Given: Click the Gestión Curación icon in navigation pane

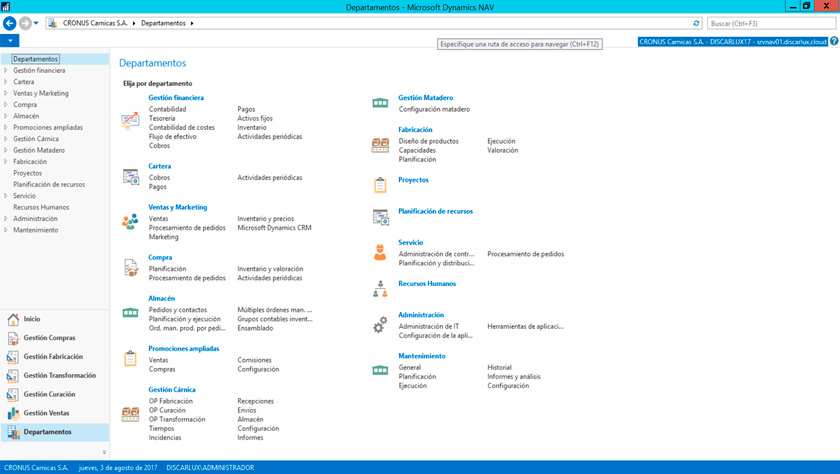Looking at the screenshot, I should pos(13,394).
